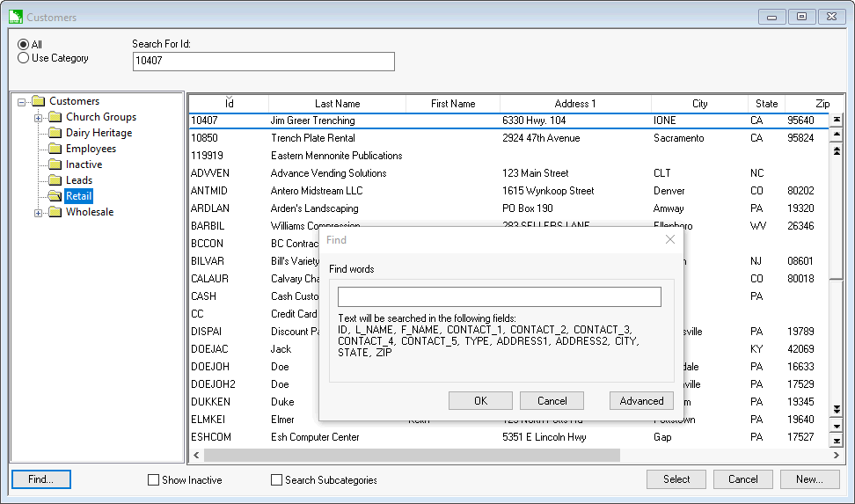Enable the Show Inactive checkbox
Viewport: 855px width, 504px height.
154,480
